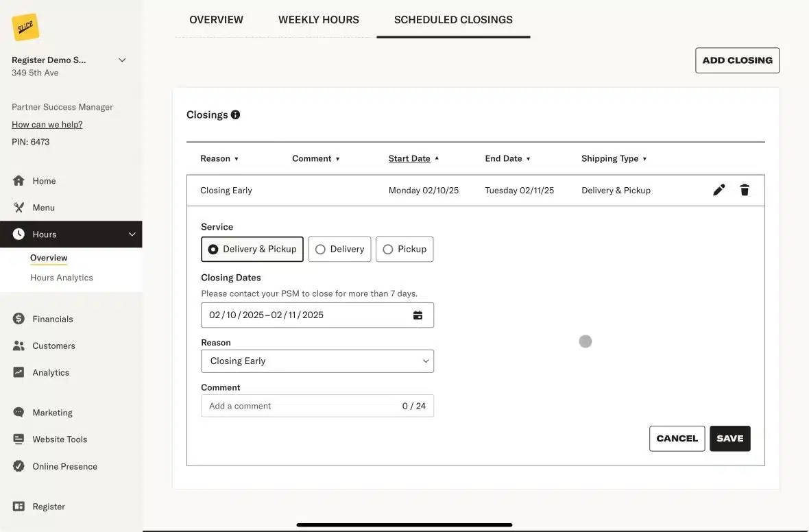Image resolution: width=809 pixels, height=532 pixels.
Task: Click the calendar icon in Closing Dates field
Action: 418,315
